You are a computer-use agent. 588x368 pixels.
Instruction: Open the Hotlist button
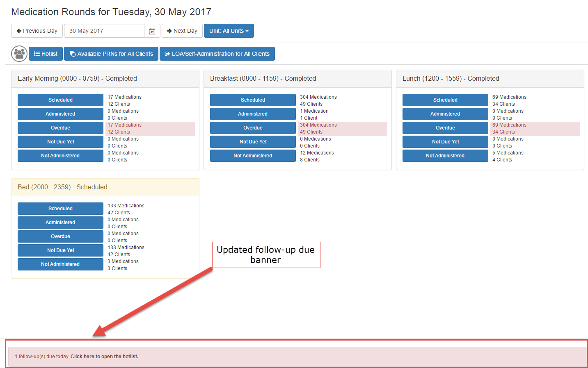(x=46, y=54)
